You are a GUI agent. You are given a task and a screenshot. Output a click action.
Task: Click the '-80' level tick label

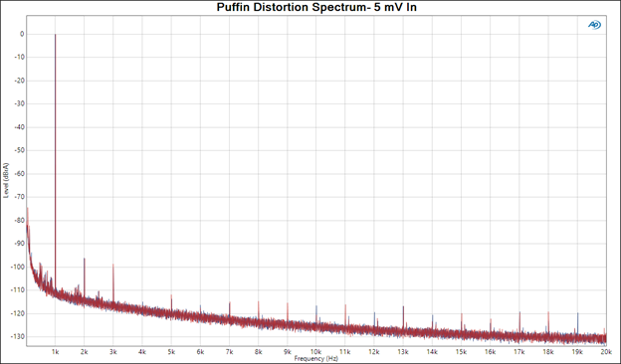coord(19,220)
